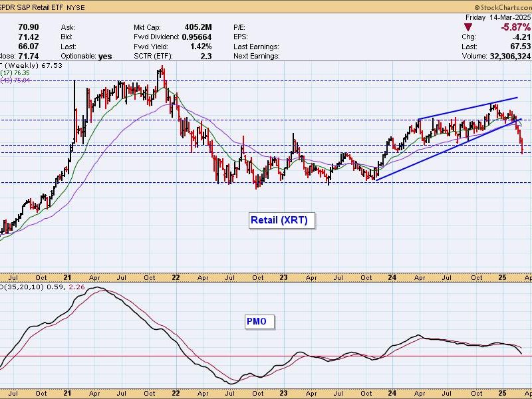Click the 'Last Earnings:' label

pyautogui.click(x=256, y=47)
